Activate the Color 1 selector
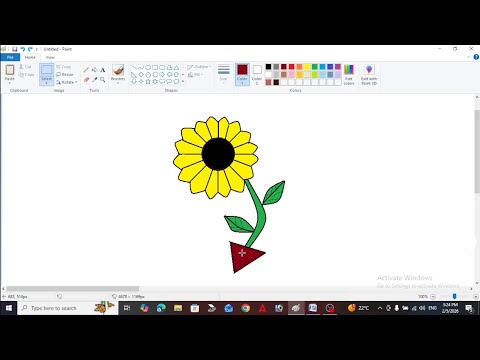 coord(242,74)
